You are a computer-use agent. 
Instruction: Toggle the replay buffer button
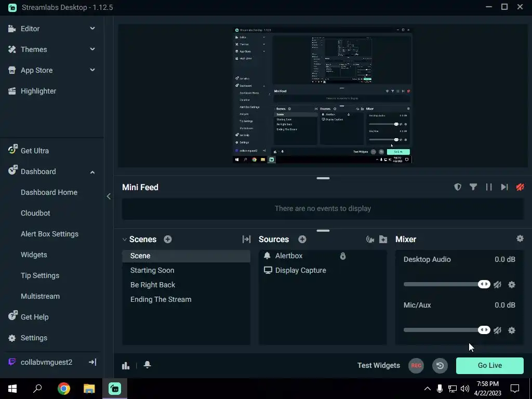[x=440, y=365]
